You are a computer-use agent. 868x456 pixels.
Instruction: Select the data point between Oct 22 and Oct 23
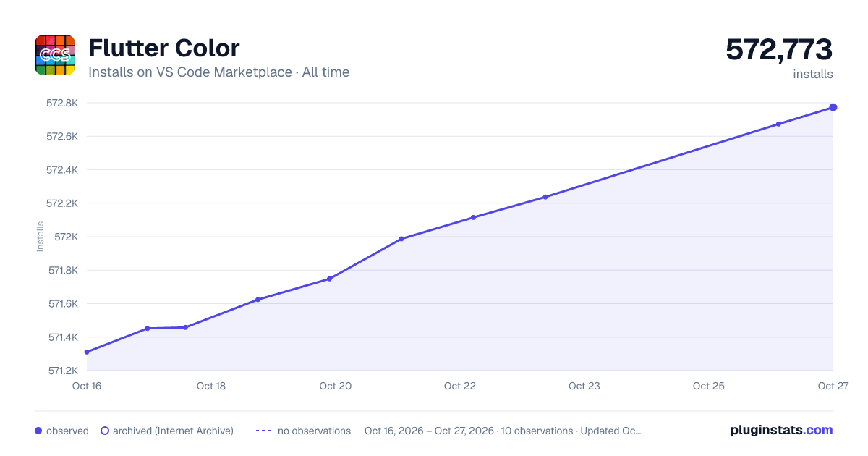545,197
